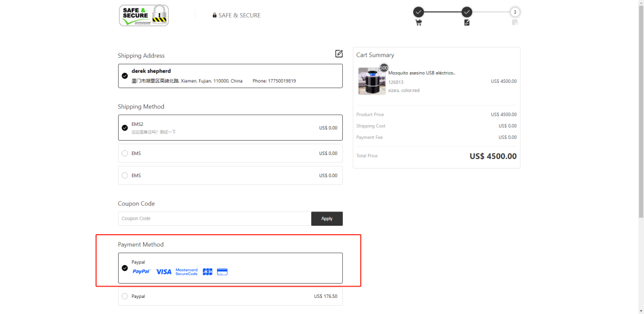Click the Payment Fee label

[370, 137]
